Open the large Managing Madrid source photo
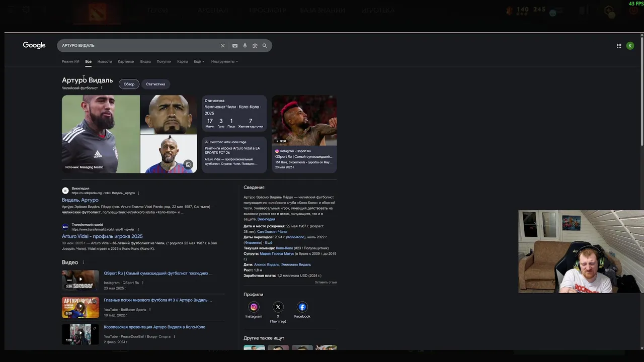 click(101, 134)
